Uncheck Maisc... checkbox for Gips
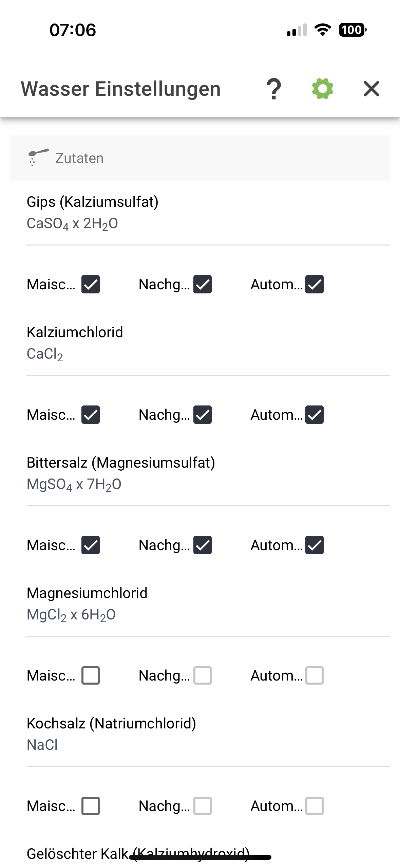The height and width of the screenshot is (868, 400). point(91,284)
